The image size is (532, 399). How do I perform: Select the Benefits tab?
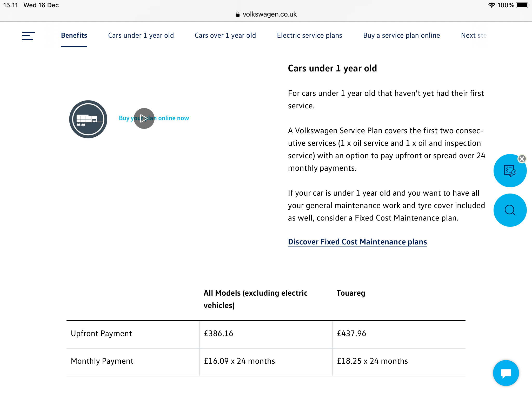[x=74, y=35]
